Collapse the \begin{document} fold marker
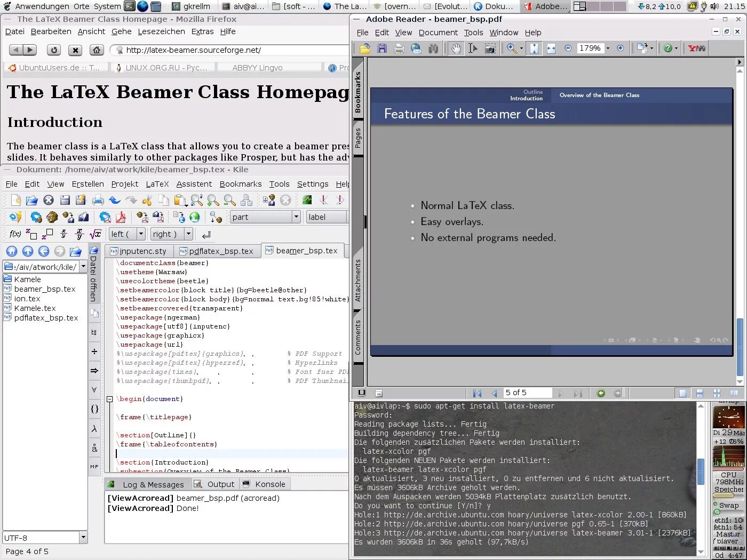The width and height of the screenshot is (747, 560). pyautogui.click(x=109, y=399)
